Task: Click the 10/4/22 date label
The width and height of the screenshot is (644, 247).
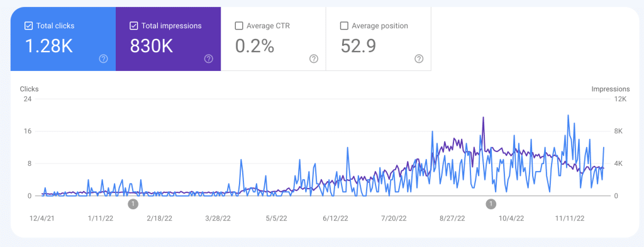Action: click(x=511, y=218)
